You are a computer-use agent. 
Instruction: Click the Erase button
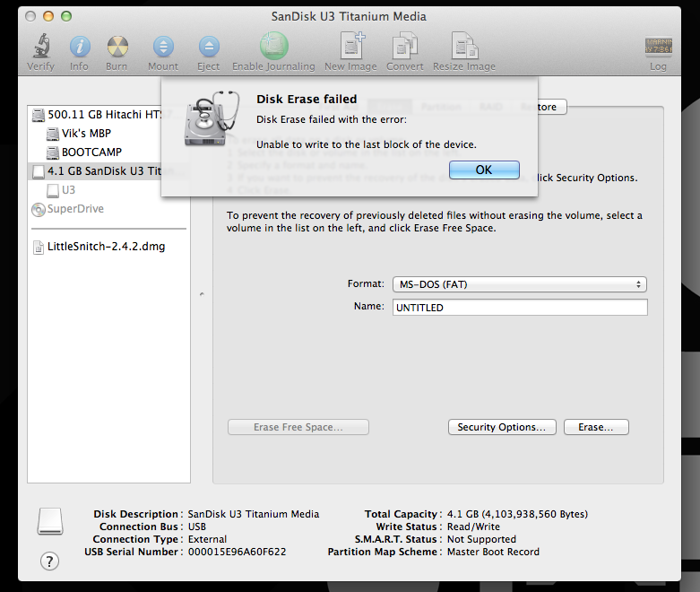click(596, 427)
